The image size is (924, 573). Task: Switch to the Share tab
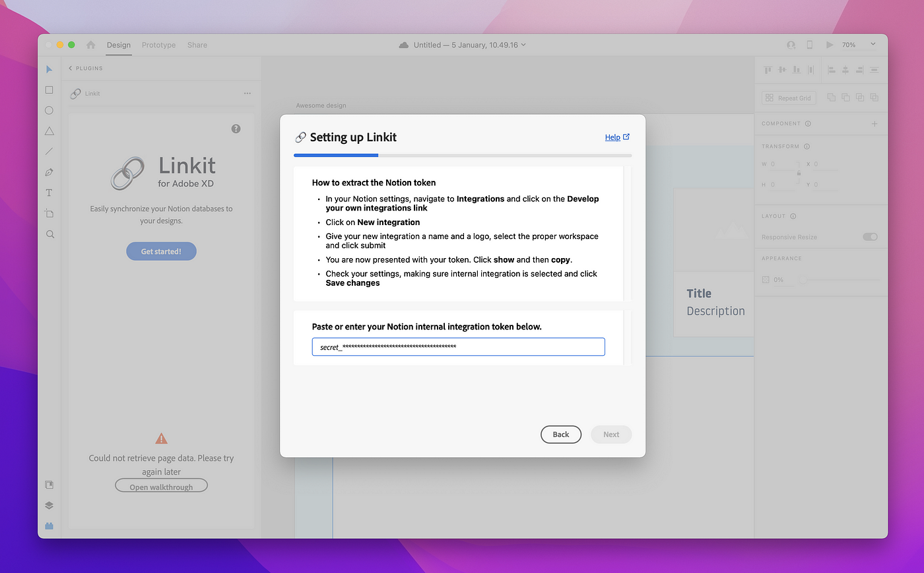197,45
